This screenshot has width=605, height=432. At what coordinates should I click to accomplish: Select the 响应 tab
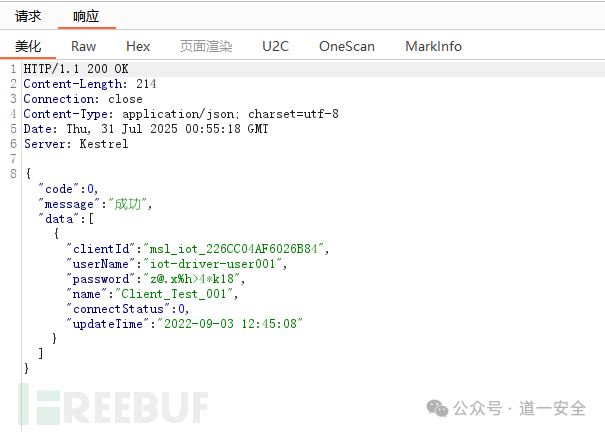coord(86,16)
